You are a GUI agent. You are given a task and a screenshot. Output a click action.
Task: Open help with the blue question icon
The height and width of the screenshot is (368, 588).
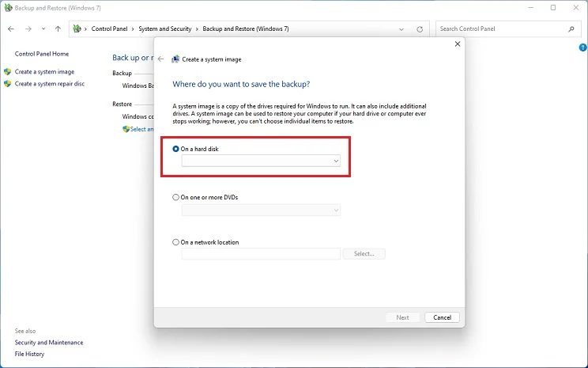pyautogui.click(x=583, y=47)
